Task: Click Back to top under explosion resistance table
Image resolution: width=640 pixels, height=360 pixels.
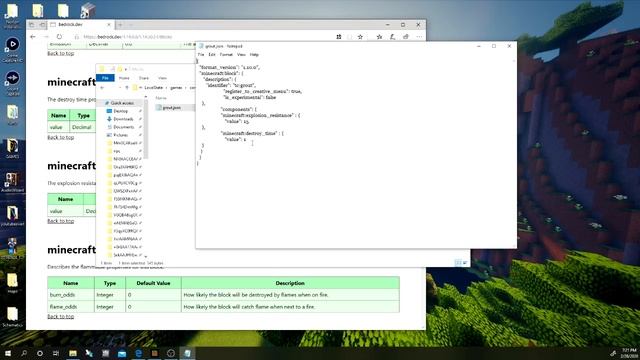Action: (60, 221)
